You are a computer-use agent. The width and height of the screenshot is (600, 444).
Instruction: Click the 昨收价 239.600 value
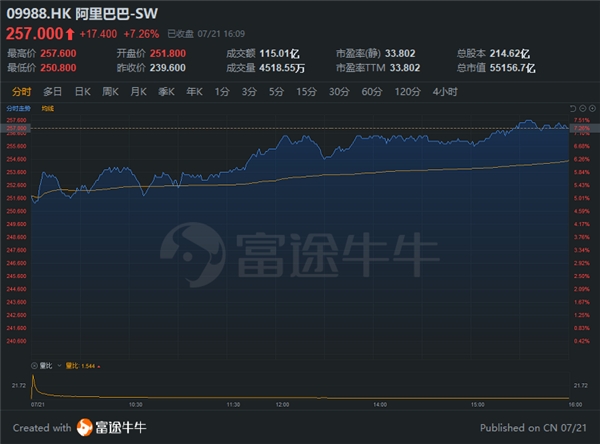(x=168, y=68)
